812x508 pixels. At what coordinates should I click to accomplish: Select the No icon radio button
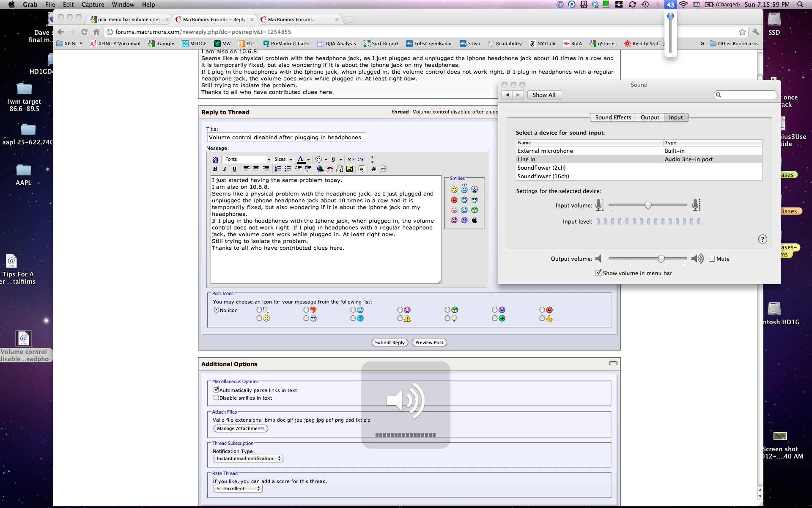217,310
